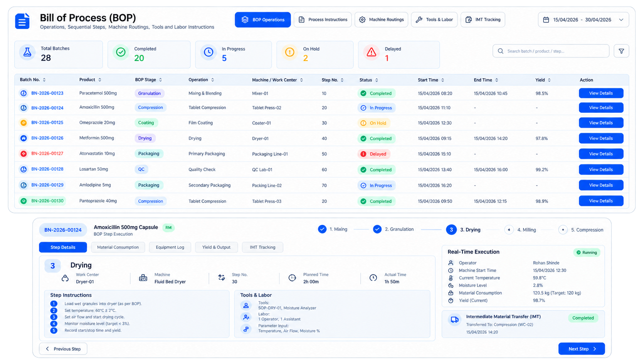Select step 5. Compression in tracker
This screenshot has width=644, height=363.
[x=581, y=230]
